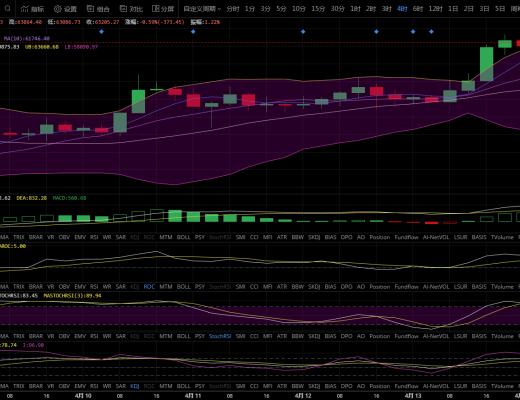520x400 pixels.
Task: Select the 12时 timeframe
Action: point(435,9)
